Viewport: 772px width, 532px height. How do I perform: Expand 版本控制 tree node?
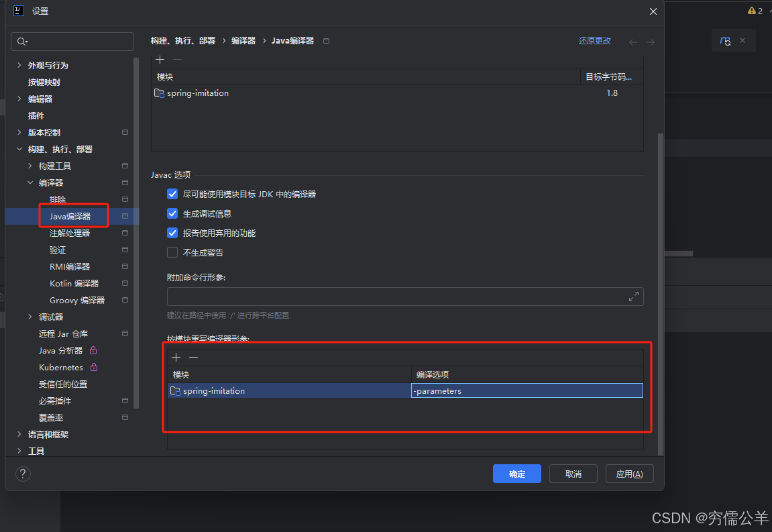(19, 132)
